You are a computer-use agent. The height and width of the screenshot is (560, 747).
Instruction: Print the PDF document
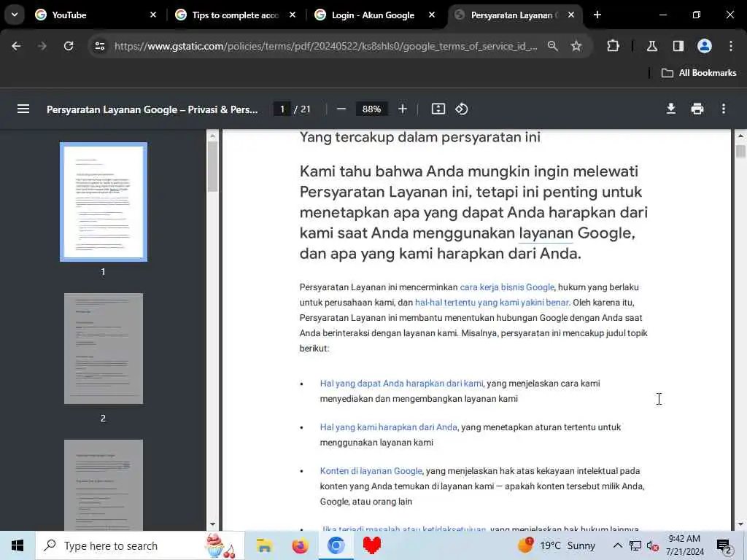(x=697, y=109)
